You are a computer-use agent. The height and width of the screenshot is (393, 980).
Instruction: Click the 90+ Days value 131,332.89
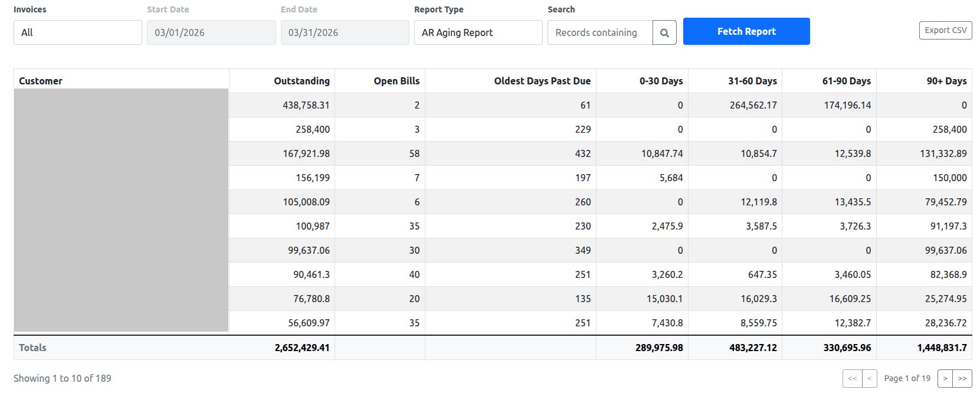coord(943,153)
